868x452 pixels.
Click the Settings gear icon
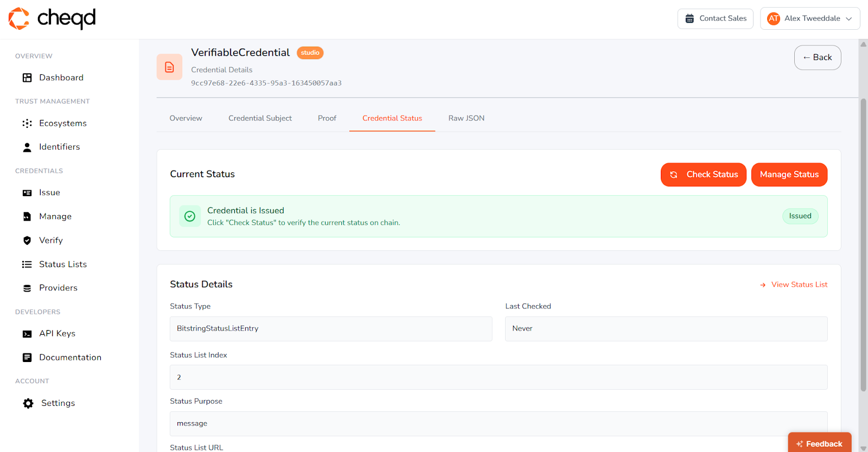click(28, 403)
